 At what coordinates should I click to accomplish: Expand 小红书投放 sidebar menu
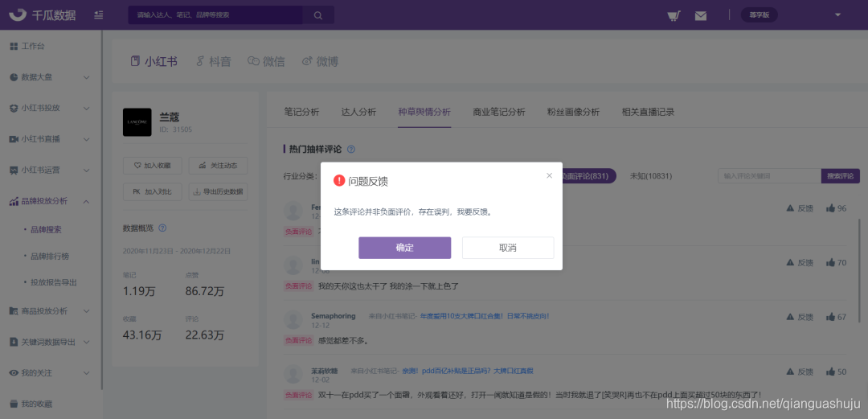click(x=51, y=108)
